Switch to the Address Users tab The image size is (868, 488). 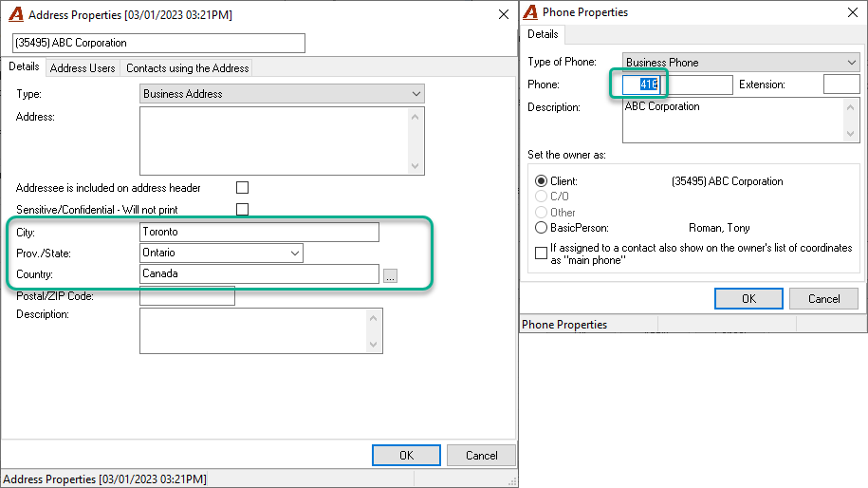click(x=83, y=68)
